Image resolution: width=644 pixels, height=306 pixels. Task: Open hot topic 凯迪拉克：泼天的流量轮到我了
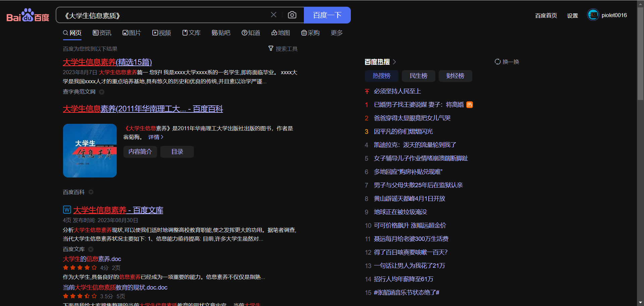pos(415,145)
